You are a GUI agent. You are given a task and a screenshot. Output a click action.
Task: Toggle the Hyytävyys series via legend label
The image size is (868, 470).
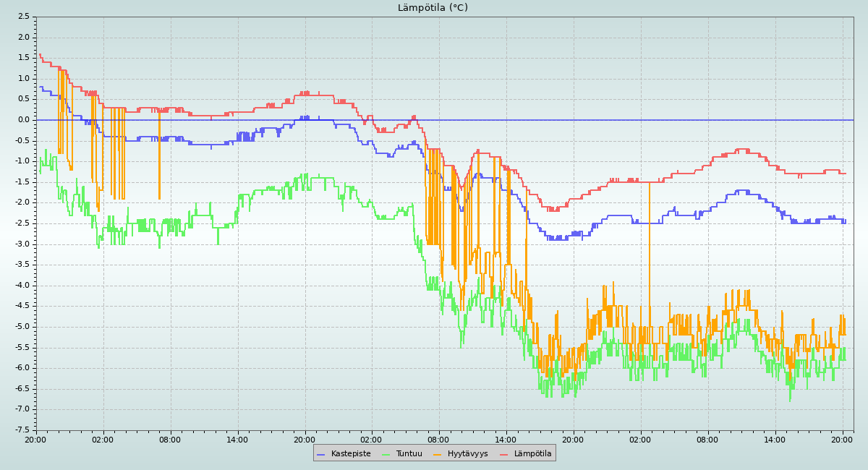[x=467, y=454]
